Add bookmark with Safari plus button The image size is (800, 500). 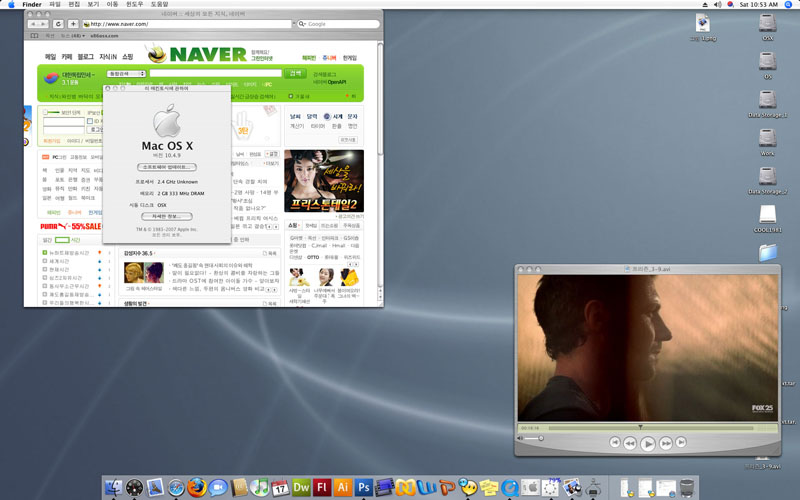coord(73,24)
